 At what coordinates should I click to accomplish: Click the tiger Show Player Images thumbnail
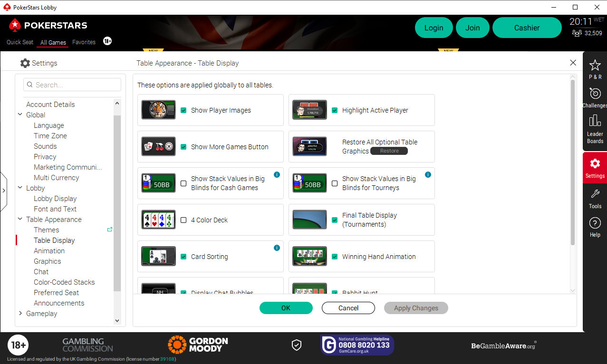point(158,110)
